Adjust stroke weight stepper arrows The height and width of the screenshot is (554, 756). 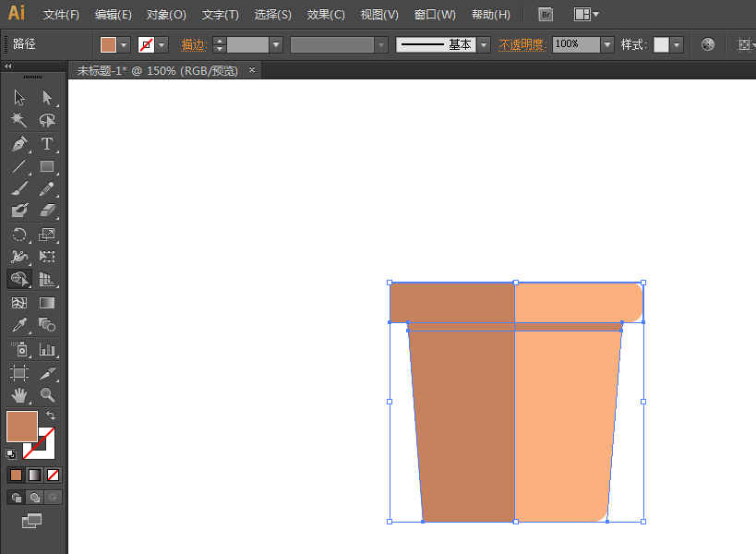(220, 45)
